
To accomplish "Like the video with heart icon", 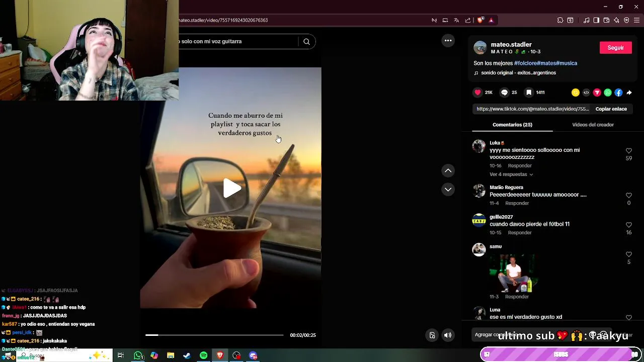I will pyautogui.click(x=478, y=93).
